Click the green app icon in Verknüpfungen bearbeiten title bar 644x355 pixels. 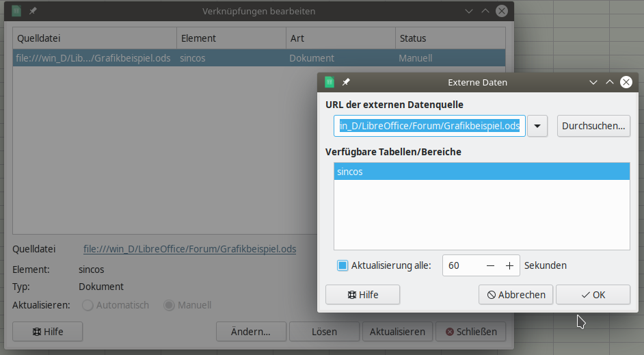[16, 11]
